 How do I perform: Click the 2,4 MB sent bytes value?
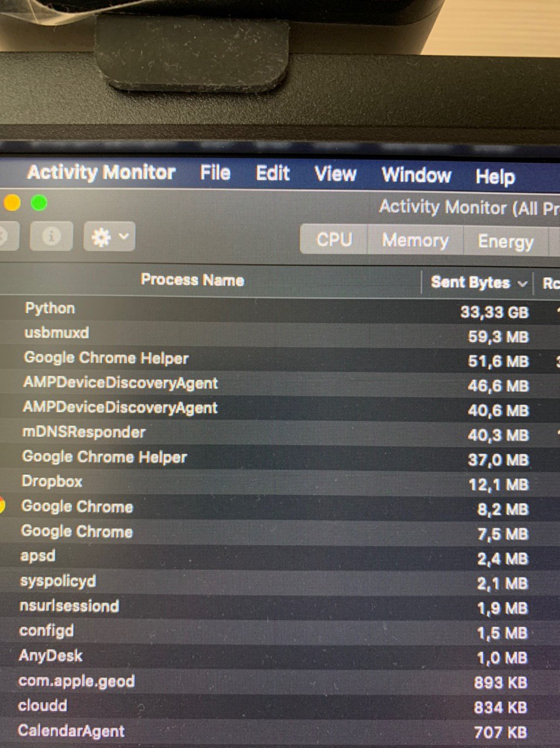click(502, 559)
